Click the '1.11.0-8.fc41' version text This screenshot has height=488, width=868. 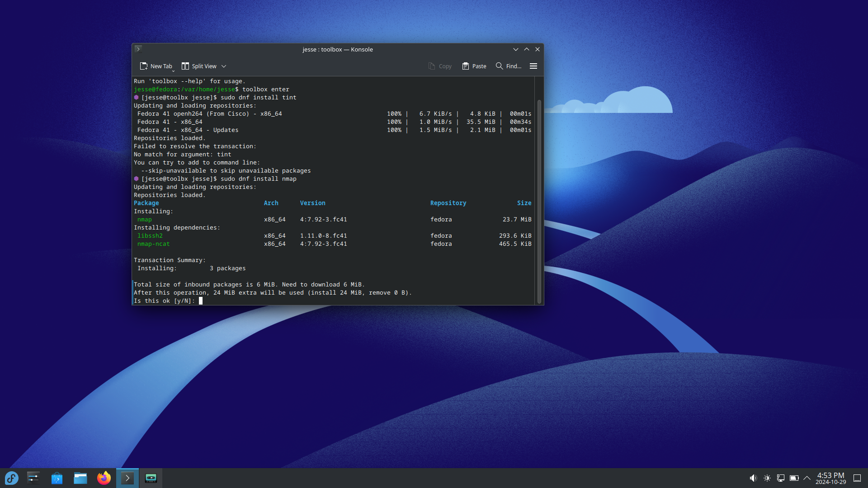point(324,236)
